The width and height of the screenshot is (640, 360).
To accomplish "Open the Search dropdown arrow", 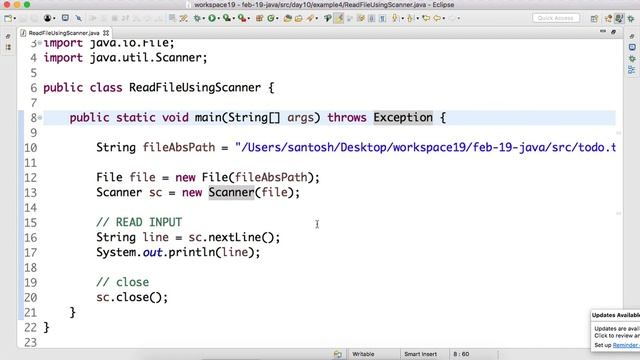I will 317,18.
